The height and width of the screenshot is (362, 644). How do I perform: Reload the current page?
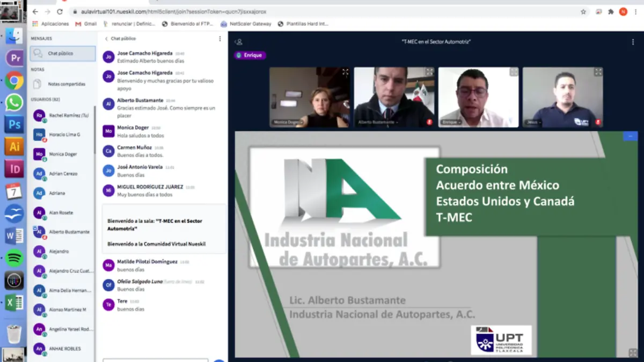coord(60,11)
